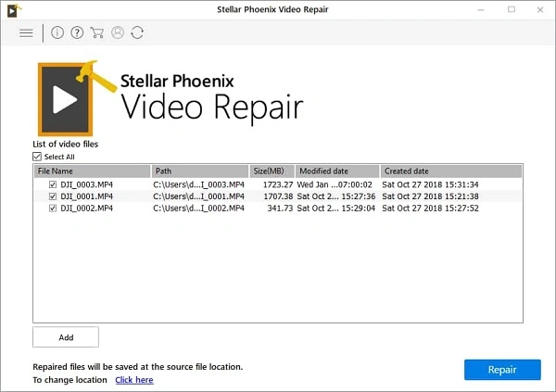Click the info (i) toolbar icon
556x392 pixels.
click(57, 32)
